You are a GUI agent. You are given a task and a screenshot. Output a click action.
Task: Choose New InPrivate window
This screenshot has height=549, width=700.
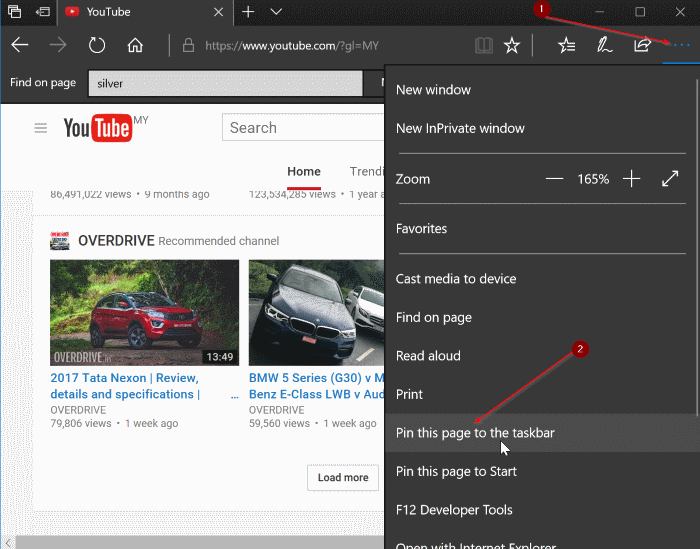(x=541, y=129)
